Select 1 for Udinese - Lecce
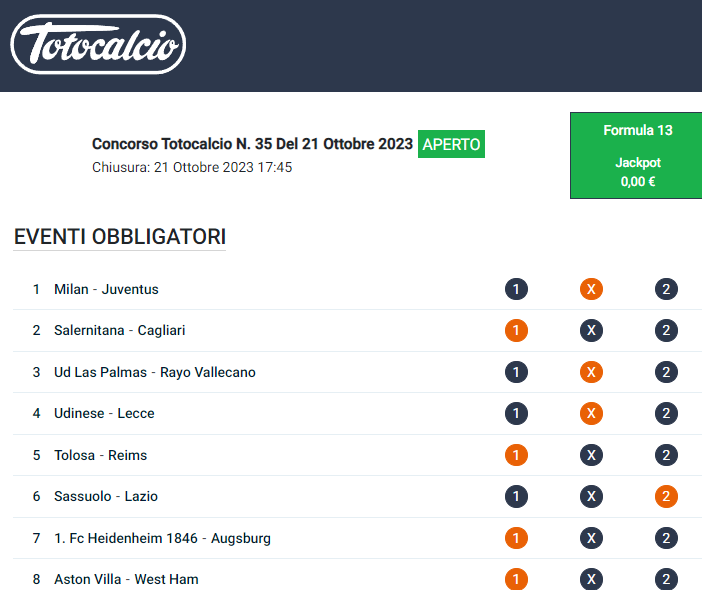This screenshot has height=592, width=702. pos(516,413)
